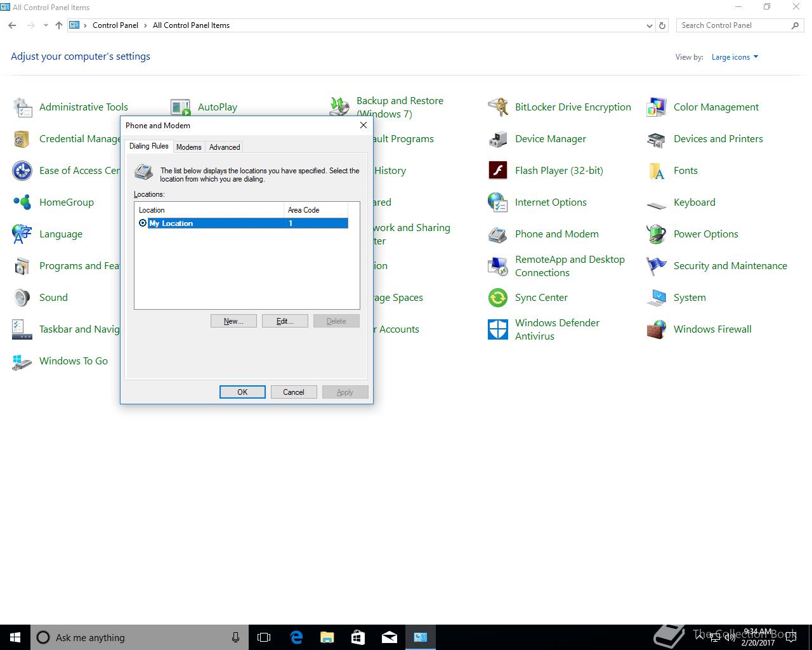Click the New... location button

(x=233, y=321)
